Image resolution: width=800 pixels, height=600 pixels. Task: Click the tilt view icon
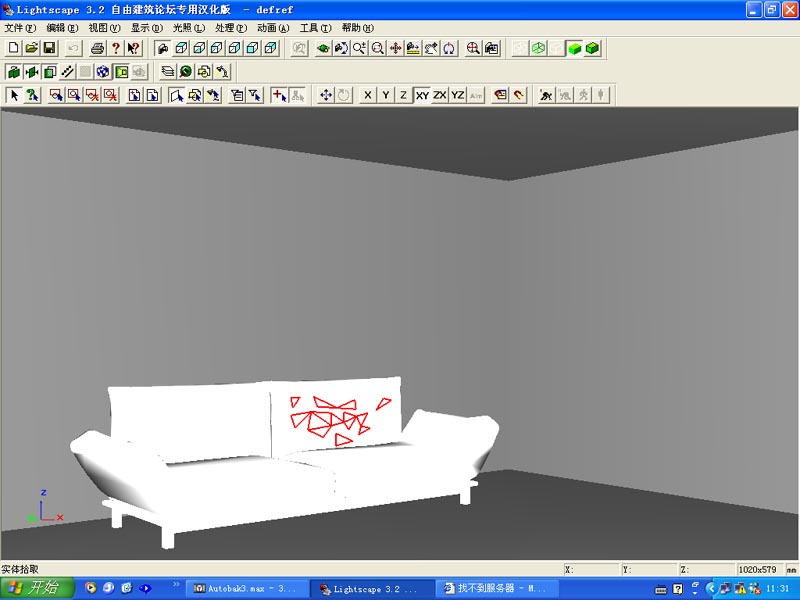(431, 48)
